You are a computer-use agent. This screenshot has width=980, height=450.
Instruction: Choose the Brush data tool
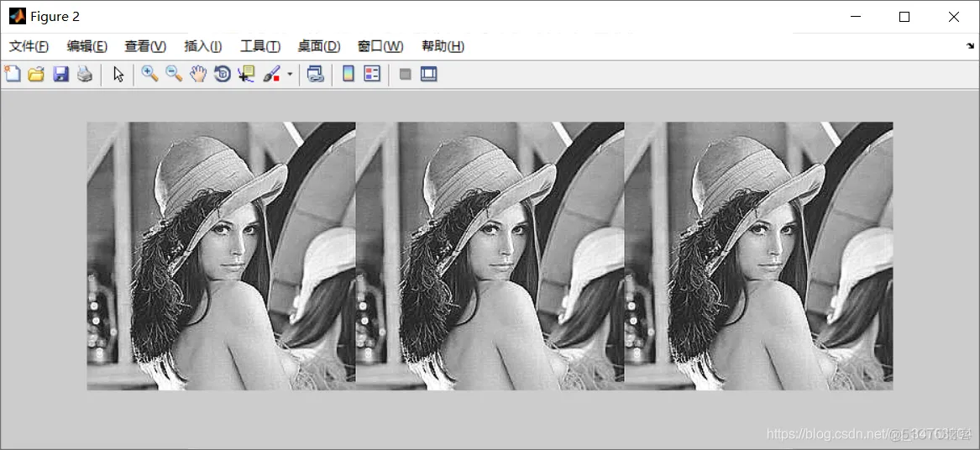click(272, 75)
